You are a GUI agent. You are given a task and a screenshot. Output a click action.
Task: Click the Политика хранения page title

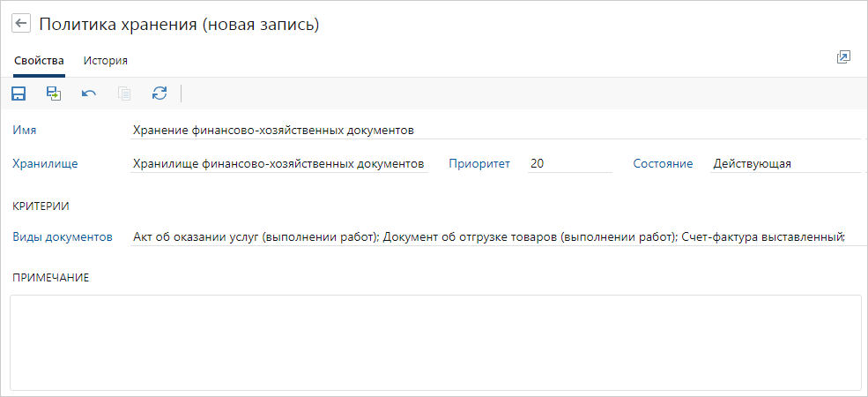tap(179, 25)
